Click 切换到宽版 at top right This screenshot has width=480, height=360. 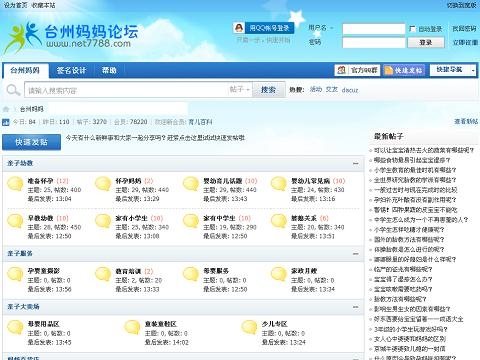tap(462, 5)
